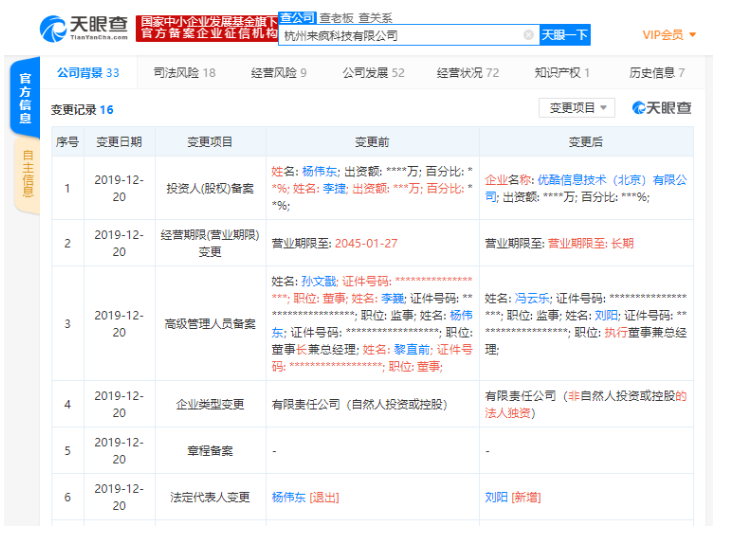This screenshot has height=543, width=734.
Task: Open the 知识产权 1 tab
Action: [562, 73]
